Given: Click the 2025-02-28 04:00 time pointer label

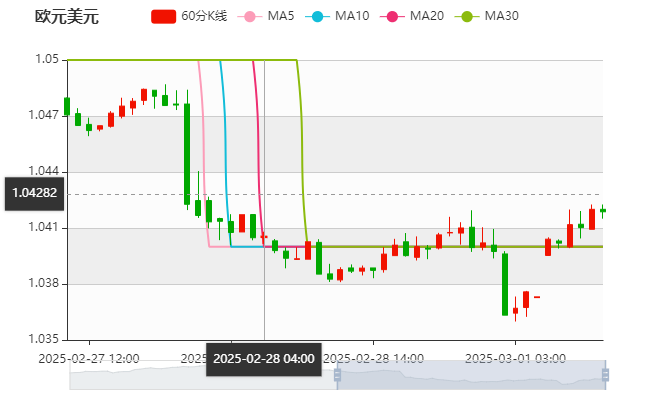Looking at the screenshot, I should 264,358.
